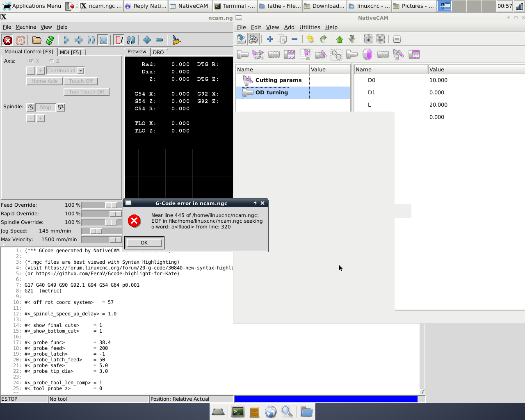
Task: Collapse tree with minus box icon
Action: 397,39
